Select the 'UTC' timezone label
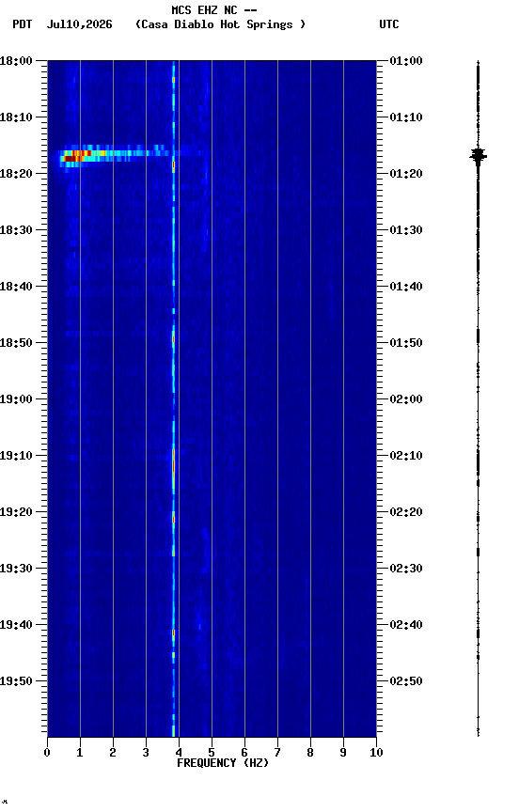The height and width of the screenshot is (812, 519). (389, 24)
